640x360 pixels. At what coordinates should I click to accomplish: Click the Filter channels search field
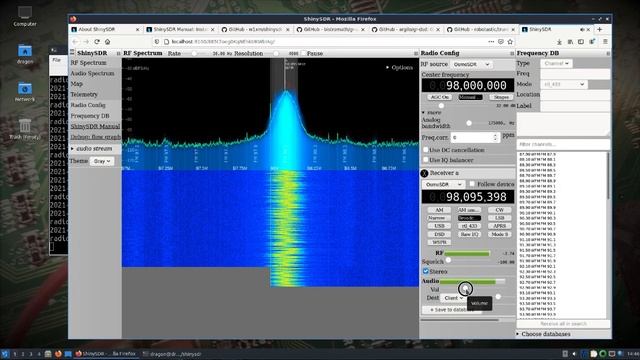pyautogui.click(x=563, y=144)
